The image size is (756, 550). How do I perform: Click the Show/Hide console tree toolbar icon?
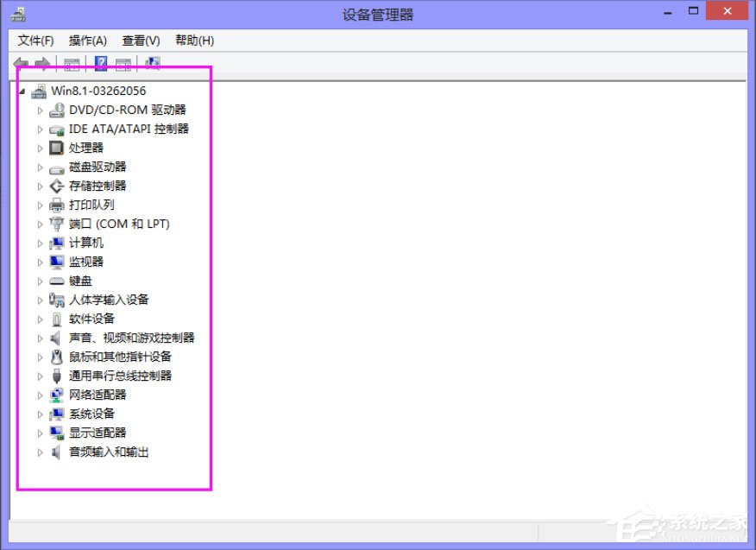(x=72, y=62)
